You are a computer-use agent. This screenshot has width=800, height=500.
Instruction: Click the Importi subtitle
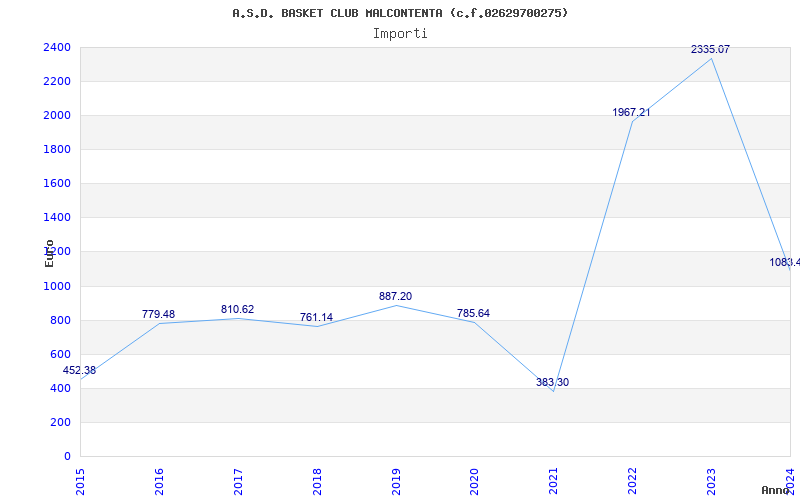[x=400, y=34]
